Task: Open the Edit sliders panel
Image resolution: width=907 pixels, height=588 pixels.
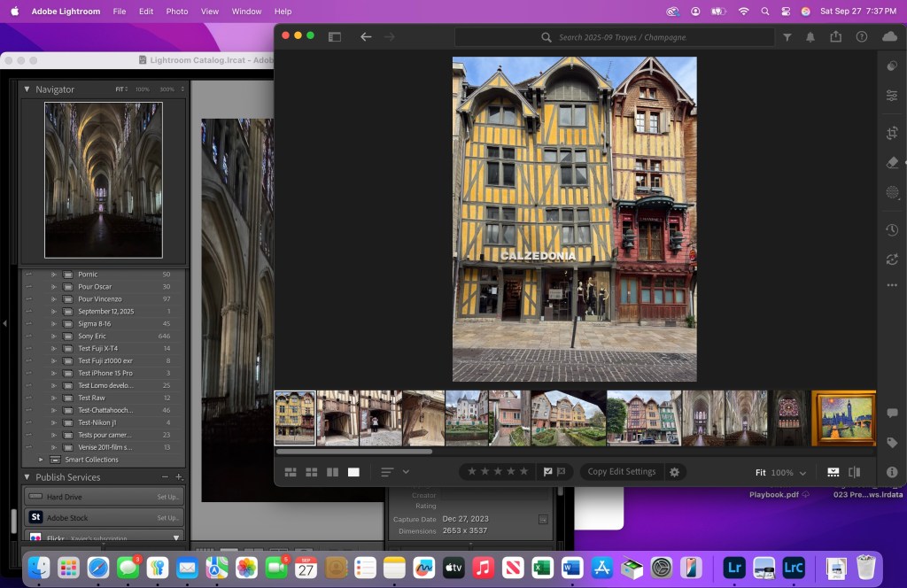Action: click(x=892, y=96)
